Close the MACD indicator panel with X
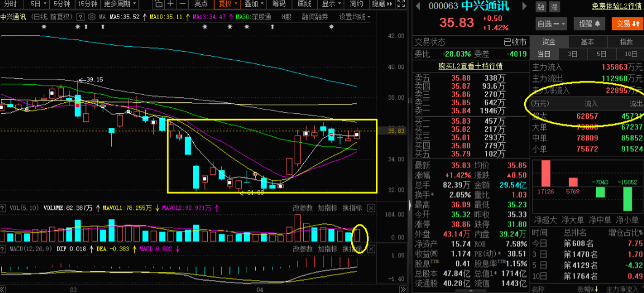Screen dimensions: 644x293 pyautogui.click(x=371, y=249)
